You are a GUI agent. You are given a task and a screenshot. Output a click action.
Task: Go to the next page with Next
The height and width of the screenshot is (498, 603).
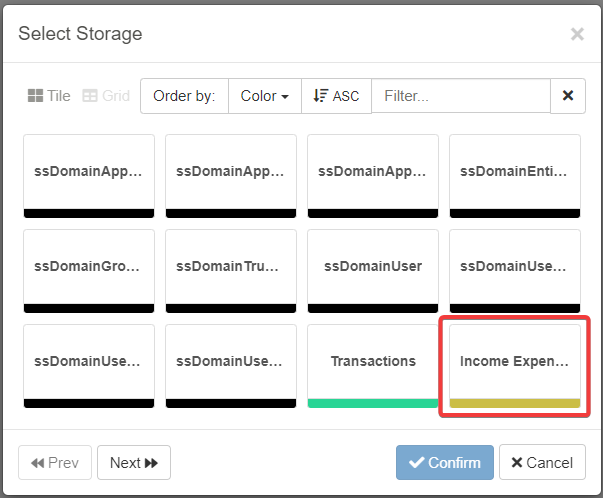point(134,463)
